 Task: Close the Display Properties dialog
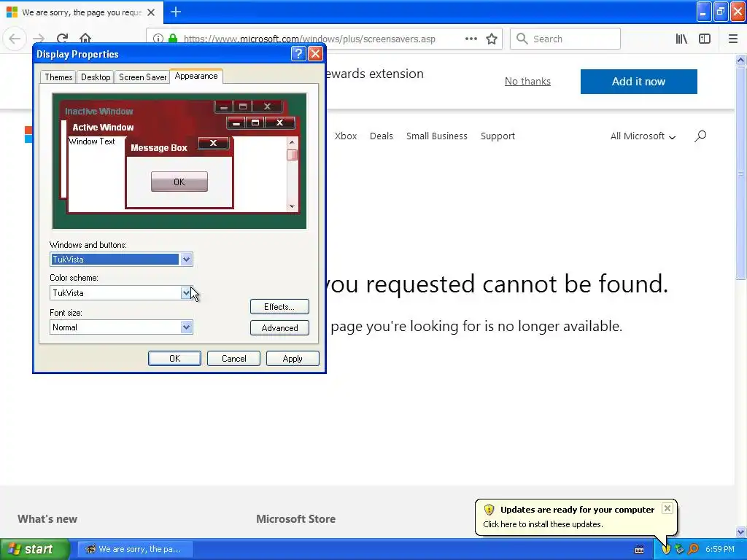coord(315,54)
